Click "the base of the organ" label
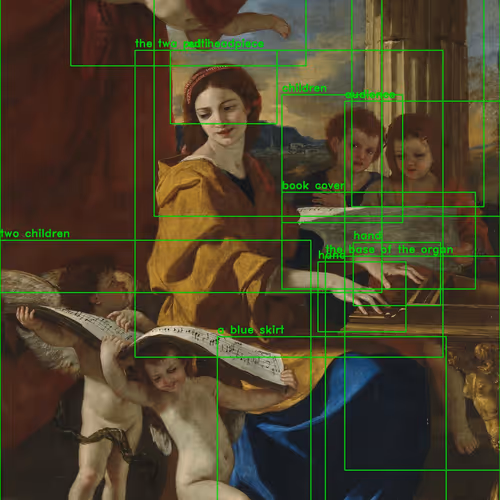The height and width of the screenshot is (500, 500). point(389,249)
